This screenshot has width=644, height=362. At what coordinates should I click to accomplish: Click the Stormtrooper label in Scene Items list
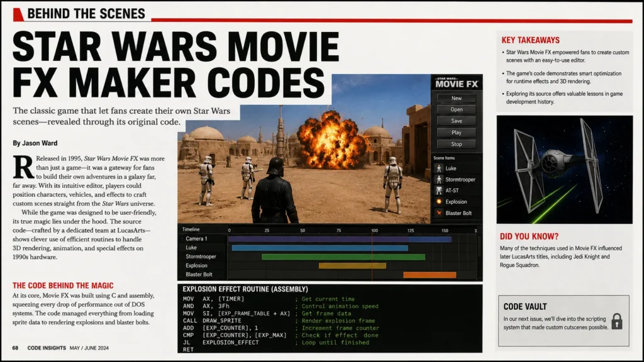pos(460,179)
